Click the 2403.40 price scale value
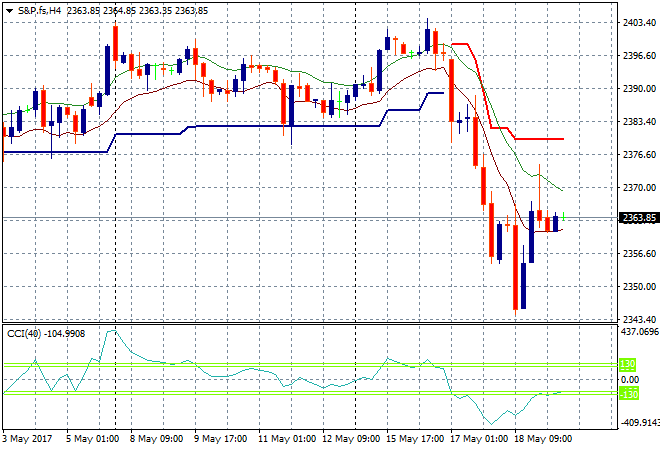This screenshot has height=450, width=660. [x=639, y=22]
